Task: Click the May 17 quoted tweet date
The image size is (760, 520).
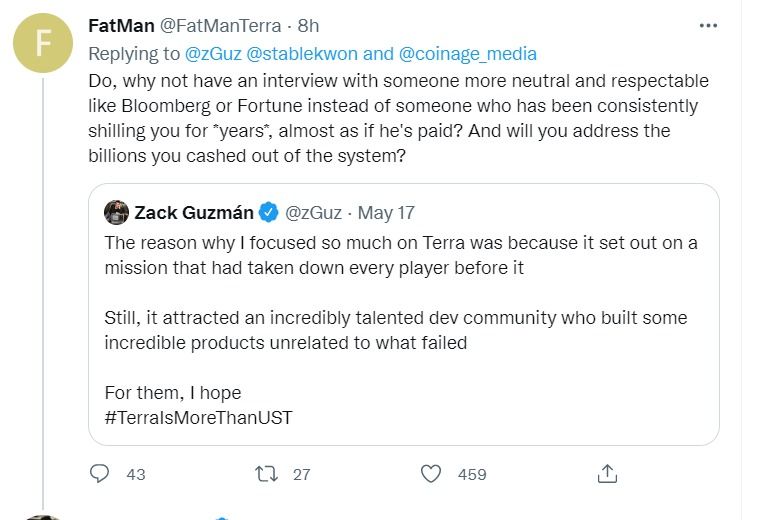Action: click(x=386, y=212)
